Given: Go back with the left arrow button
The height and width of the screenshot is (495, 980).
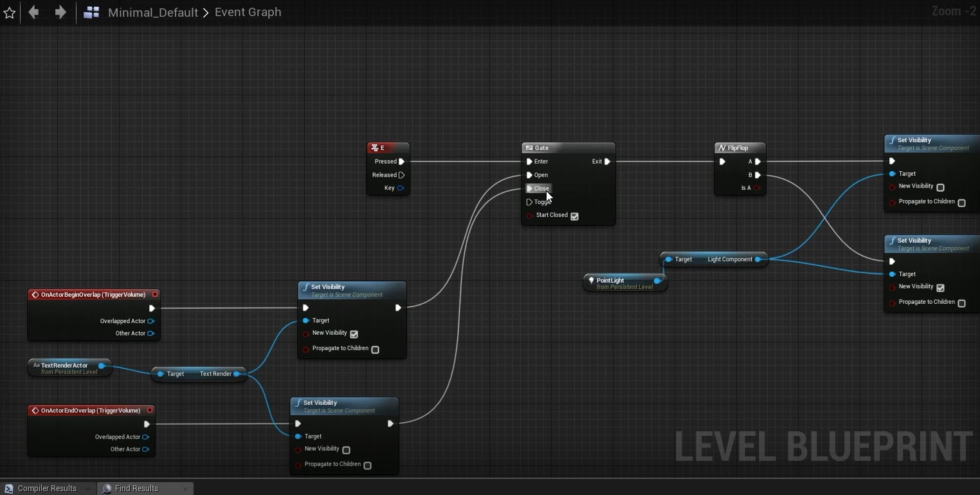Looking at the screenshot, I should click(33, 12).
